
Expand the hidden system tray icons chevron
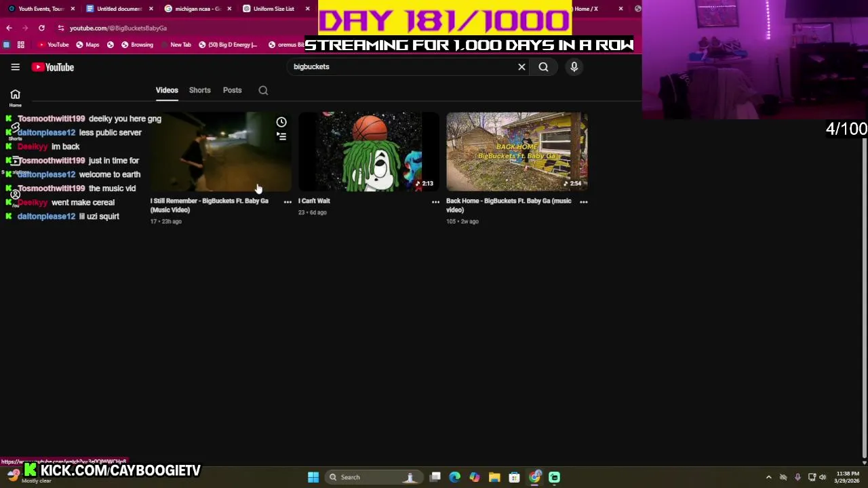768,477
